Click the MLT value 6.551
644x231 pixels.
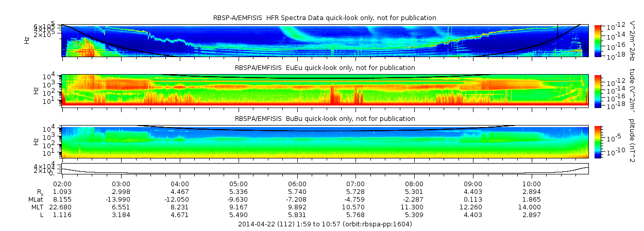(x=121, y=207)
